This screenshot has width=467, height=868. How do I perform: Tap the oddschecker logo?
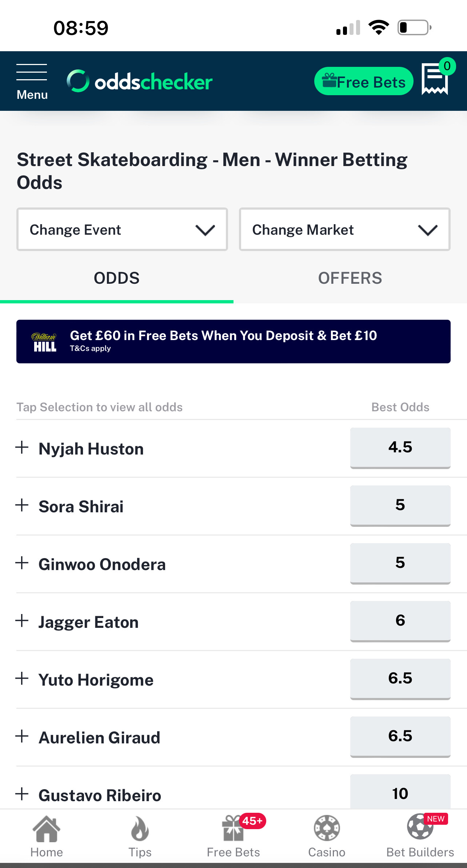[140, 81]
